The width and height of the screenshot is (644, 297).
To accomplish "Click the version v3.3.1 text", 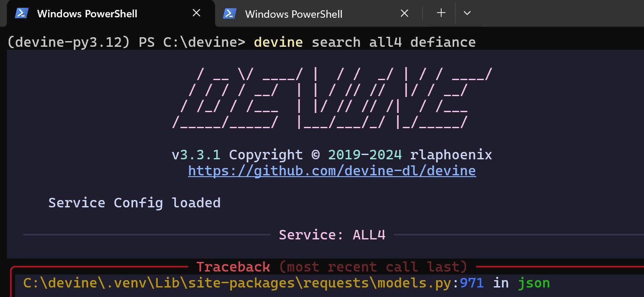I will click(x=196, y=155).
